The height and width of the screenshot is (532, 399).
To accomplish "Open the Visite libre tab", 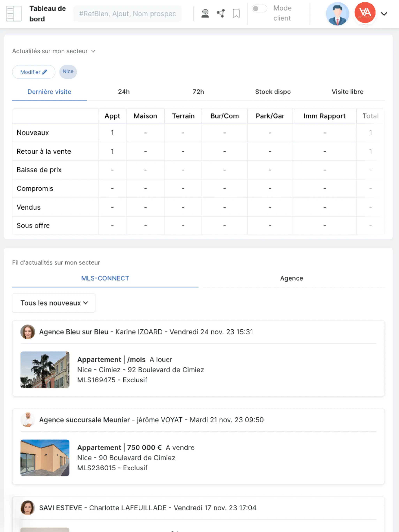I will pos(348,92).
